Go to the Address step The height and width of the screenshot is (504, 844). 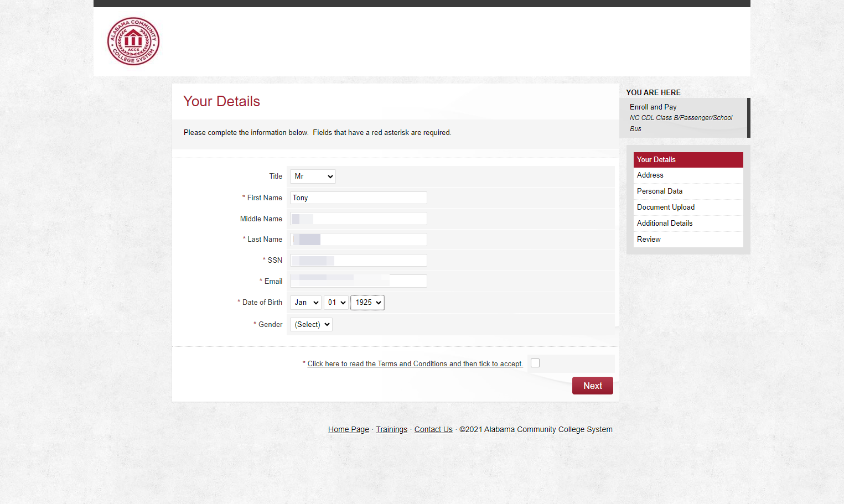click(x=688, y=175)
